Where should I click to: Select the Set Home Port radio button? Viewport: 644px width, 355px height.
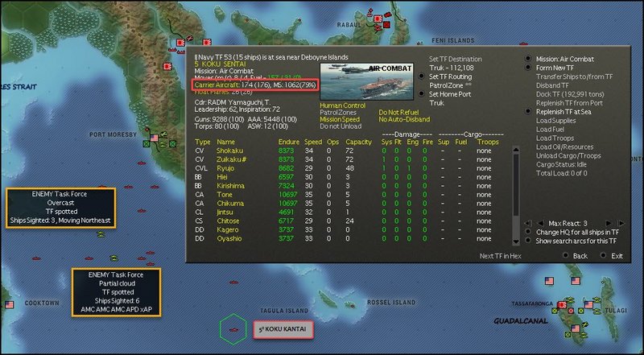[421, 94]
